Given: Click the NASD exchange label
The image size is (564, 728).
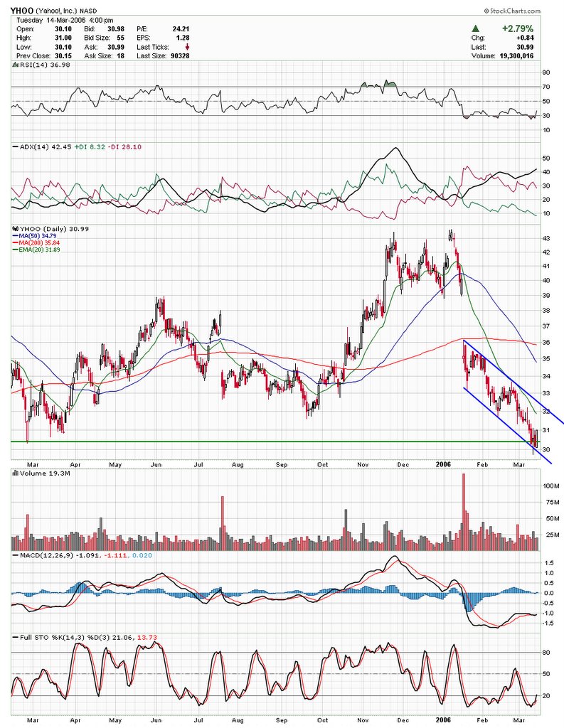Looking at the screenshot, I should pyautogui.click(x=88, y=11).
